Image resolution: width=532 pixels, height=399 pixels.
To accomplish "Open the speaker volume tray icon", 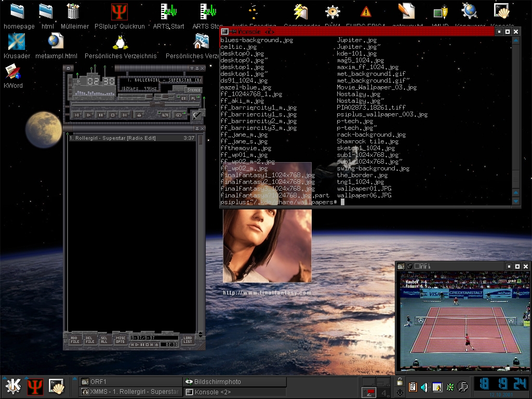I will pos(424,387).
